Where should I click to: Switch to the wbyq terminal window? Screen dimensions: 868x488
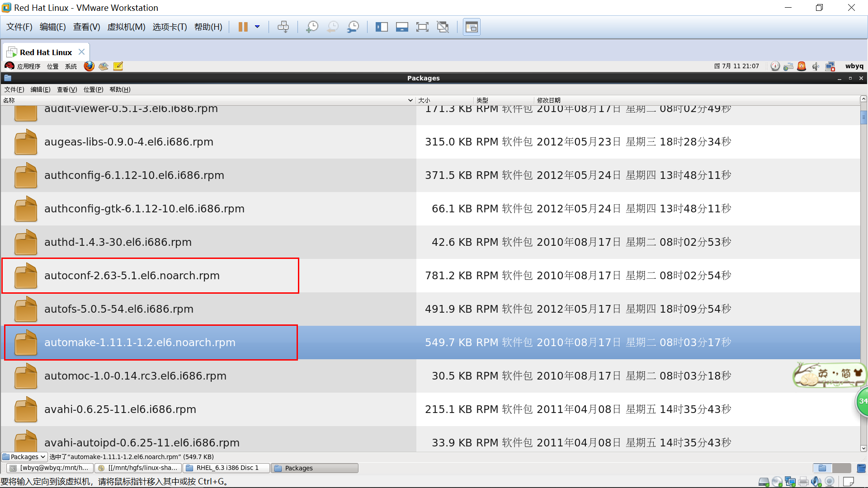(x=50, y=468)
